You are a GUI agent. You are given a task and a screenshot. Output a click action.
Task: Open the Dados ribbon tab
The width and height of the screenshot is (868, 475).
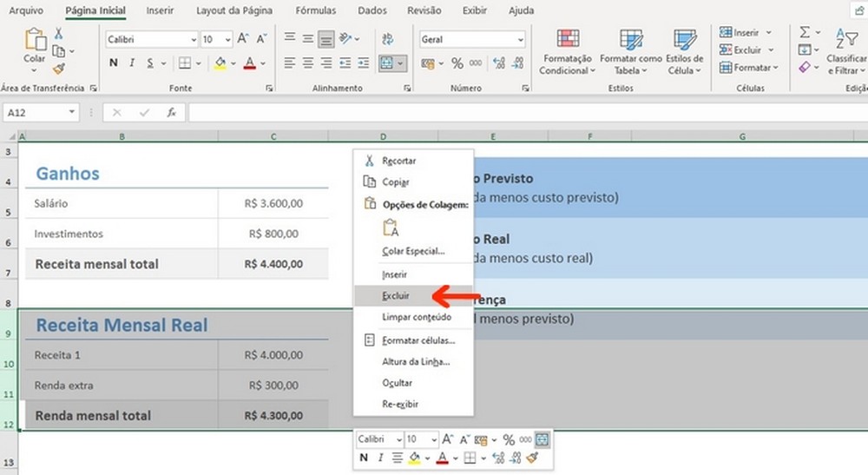pos(372,10)
